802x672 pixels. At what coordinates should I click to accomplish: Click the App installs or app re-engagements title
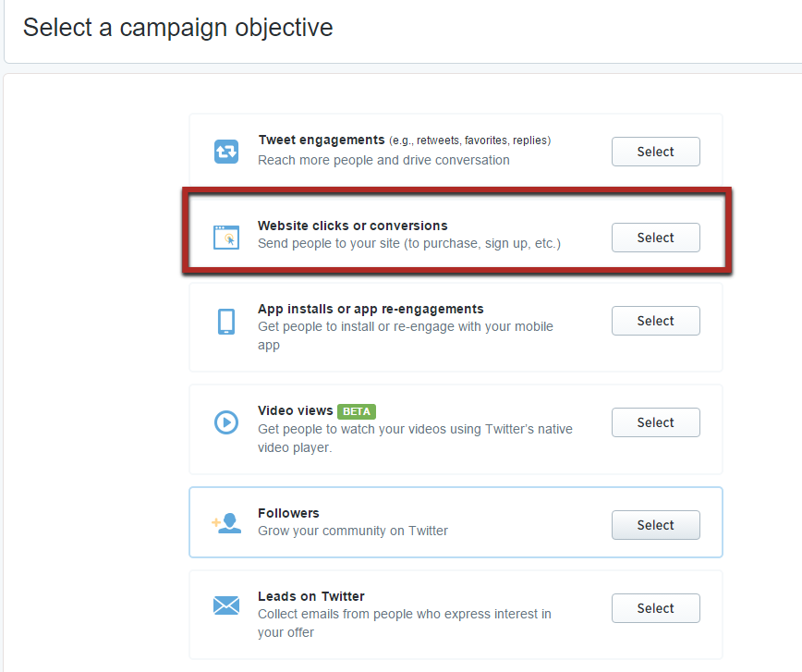tap(371, 309)
